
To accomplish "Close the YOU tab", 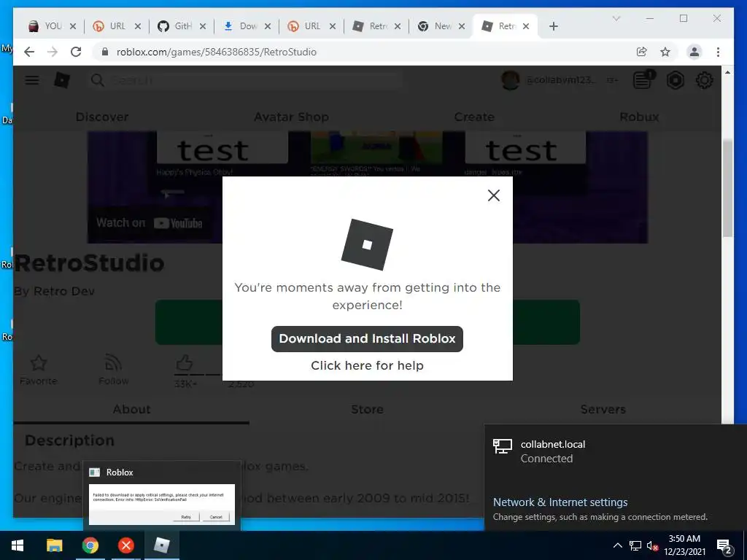I will point(73,26).
